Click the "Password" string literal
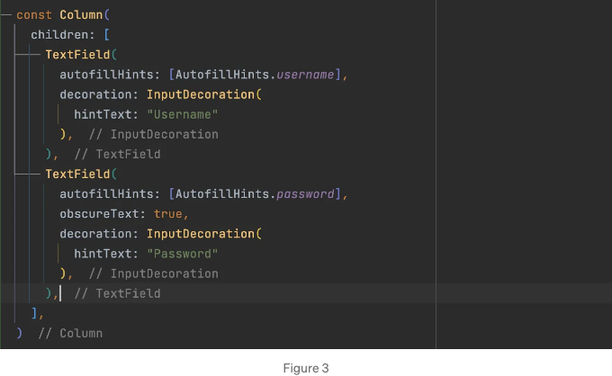 coord(182,254)
